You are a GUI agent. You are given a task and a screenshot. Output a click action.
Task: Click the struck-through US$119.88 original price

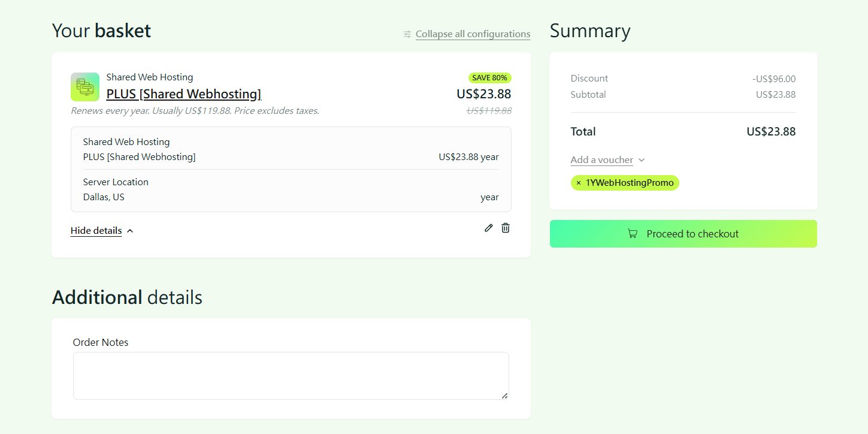coord(489,111)
